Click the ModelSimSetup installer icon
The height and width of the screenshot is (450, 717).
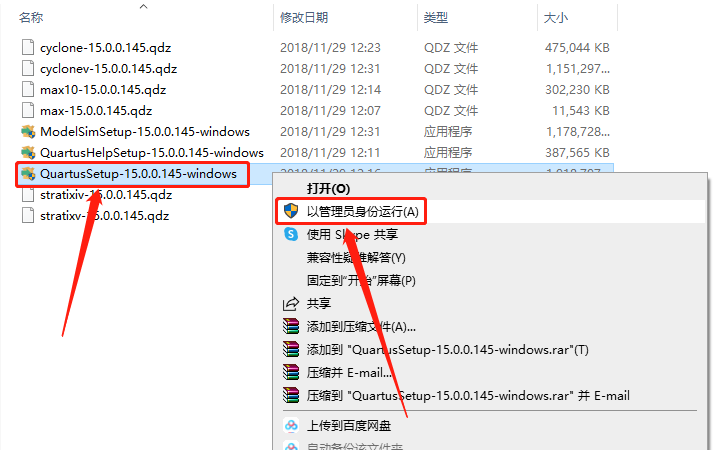28,132
